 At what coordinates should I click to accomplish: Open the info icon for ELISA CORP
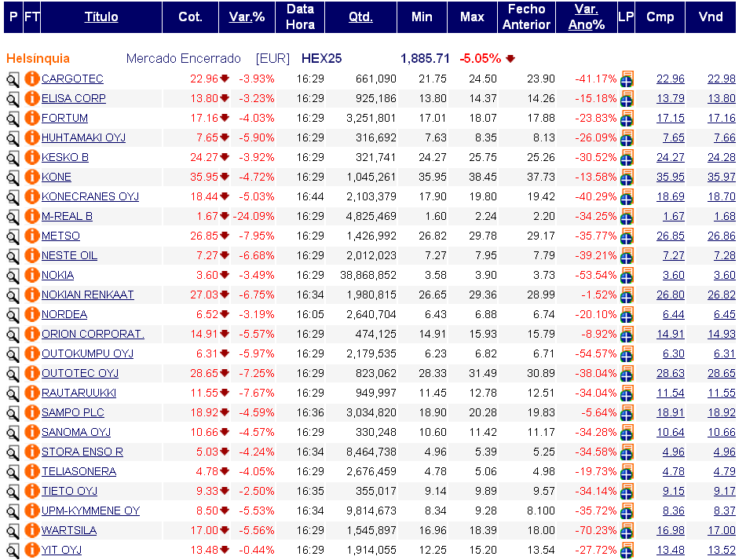click(32, 98)
